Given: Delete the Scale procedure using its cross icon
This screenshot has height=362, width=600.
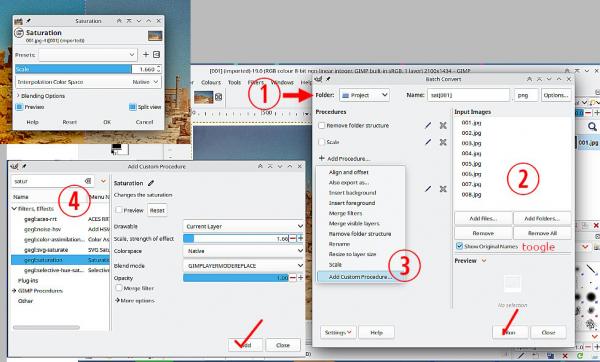Looking at the screenshot, I should click(443, 142).
